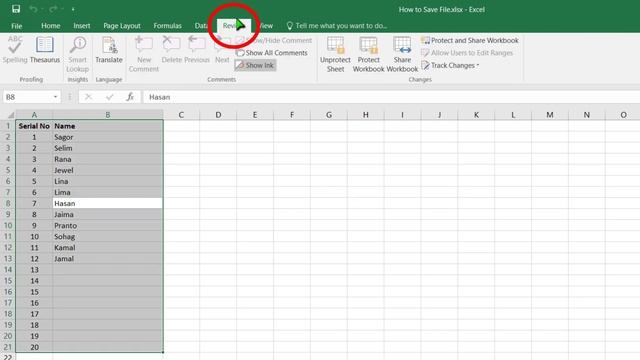
Task: Redo the last undone action
Action: tap(53, 9)
